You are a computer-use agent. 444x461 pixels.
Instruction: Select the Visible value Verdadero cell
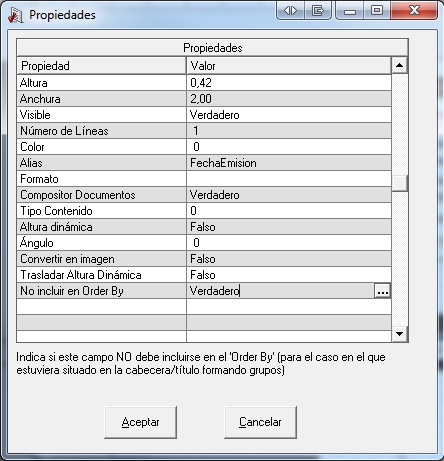[x=289, y=115]
